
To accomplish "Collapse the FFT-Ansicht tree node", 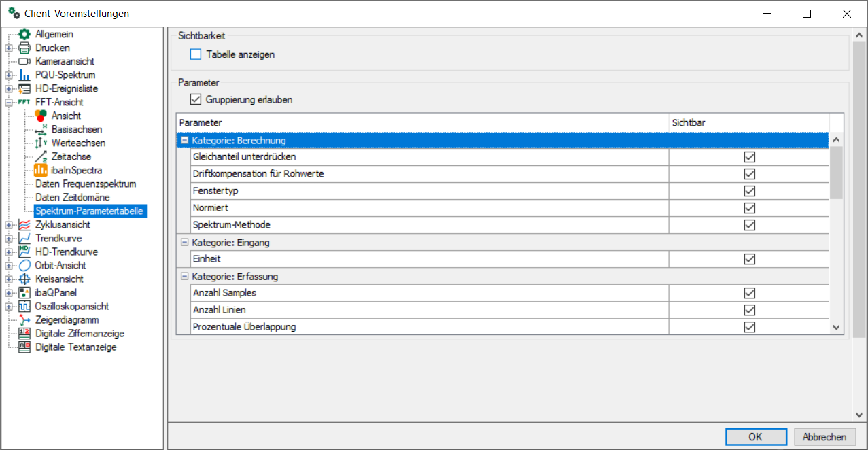I will pyautogui.click(x=8, y=102).
